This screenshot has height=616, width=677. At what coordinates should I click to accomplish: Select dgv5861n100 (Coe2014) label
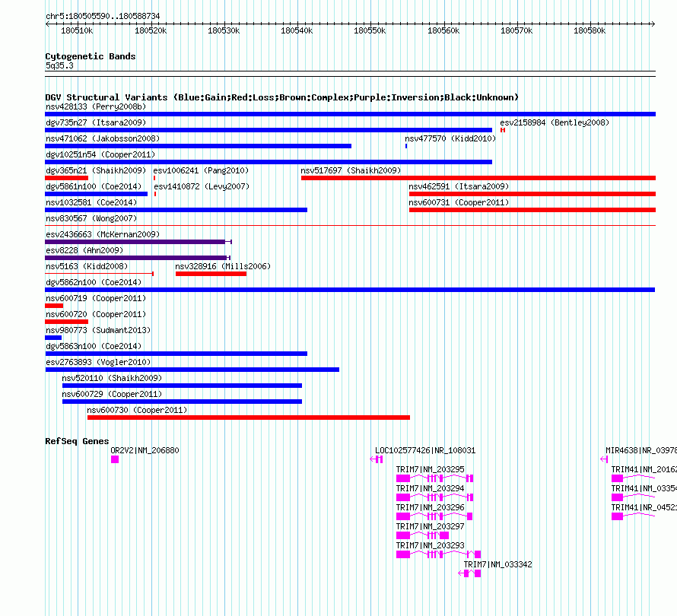(94, 186)
